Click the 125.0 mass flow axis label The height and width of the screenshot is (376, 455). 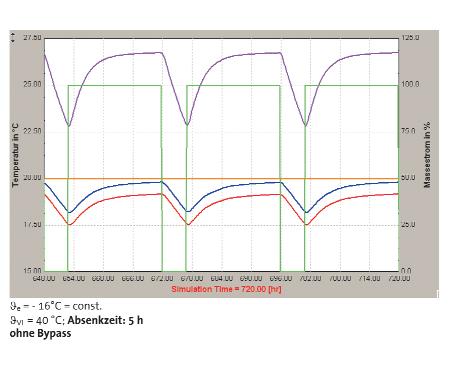(x=410, y=38)
